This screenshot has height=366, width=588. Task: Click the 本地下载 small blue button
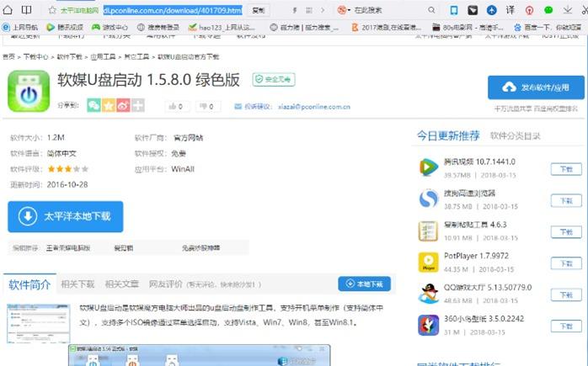click(x=364, y=284)
